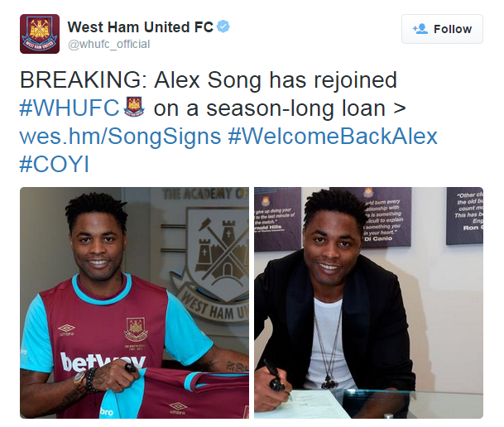The height and width of the screenshot is (427, 504).
Task: Open the @whufc_official handle link
Action: tap(108, 44)
